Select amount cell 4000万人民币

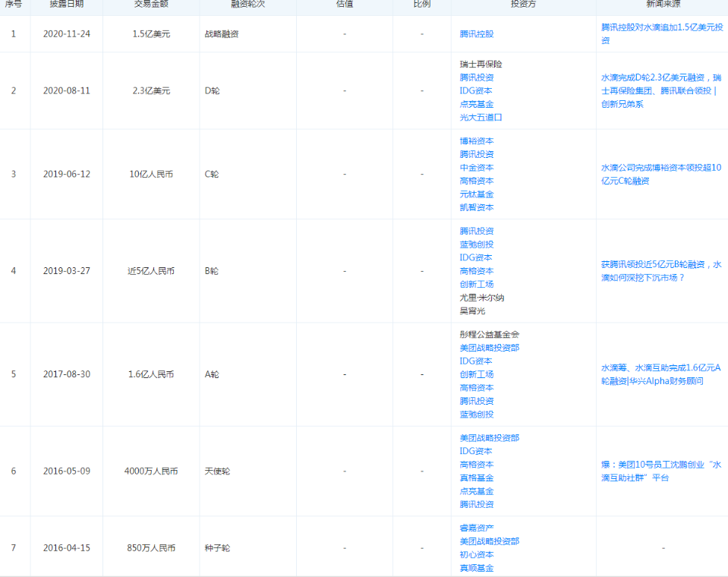tap(151, 471)
